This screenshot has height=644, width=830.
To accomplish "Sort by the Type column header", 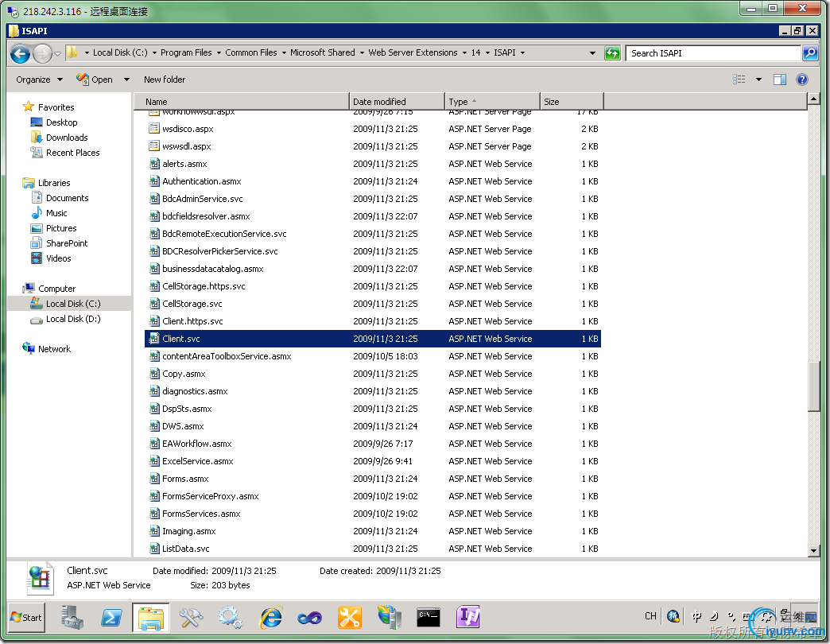I will click(492, 102).
